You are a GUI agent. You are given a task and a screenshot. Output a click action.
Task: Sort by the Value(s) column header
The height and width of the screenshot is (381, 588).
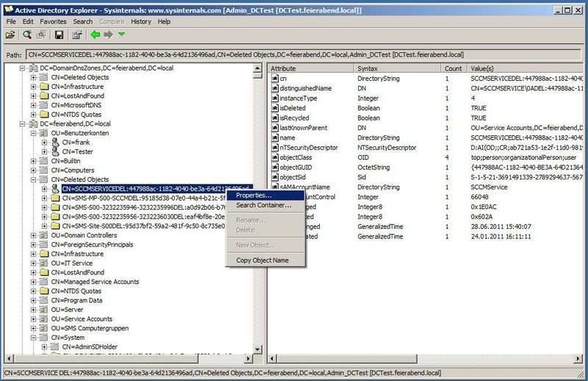525,68
